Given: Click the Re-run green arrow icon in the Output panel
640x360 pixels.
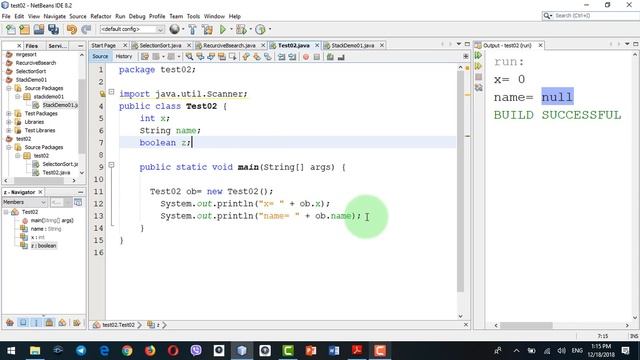Looking at the screenshot, I should (x=478, y=56).
